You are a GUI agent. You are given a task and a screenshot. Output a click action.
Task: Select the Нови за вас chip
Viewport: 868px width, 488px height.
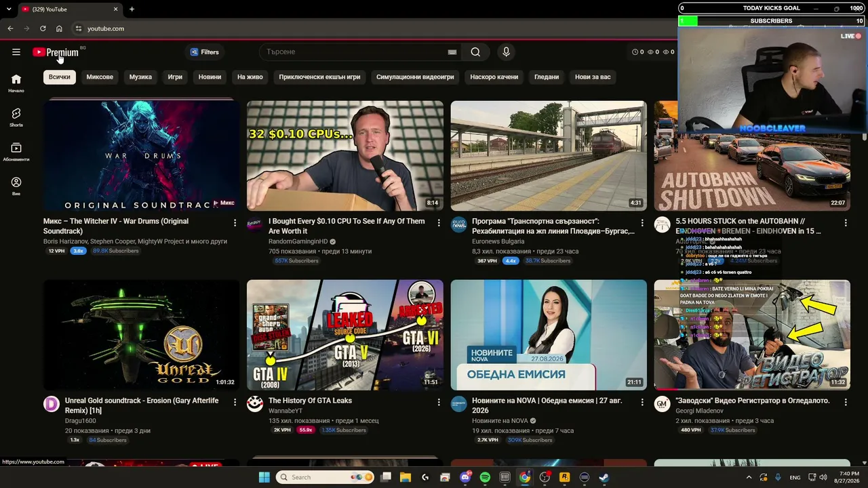point(593,77)
